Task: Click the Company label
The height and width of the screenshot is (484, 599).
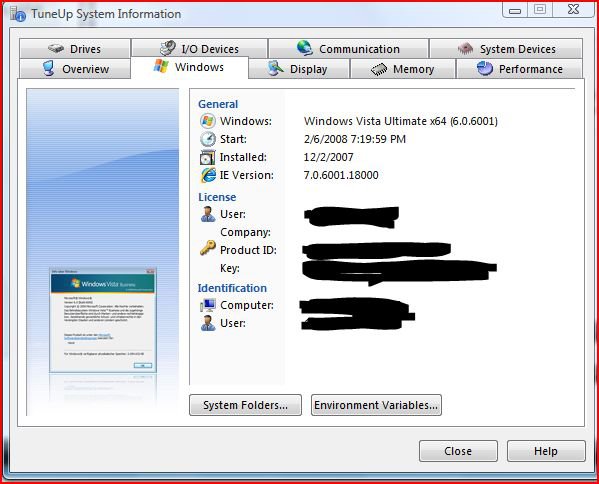Action: [x=245, y=232]
